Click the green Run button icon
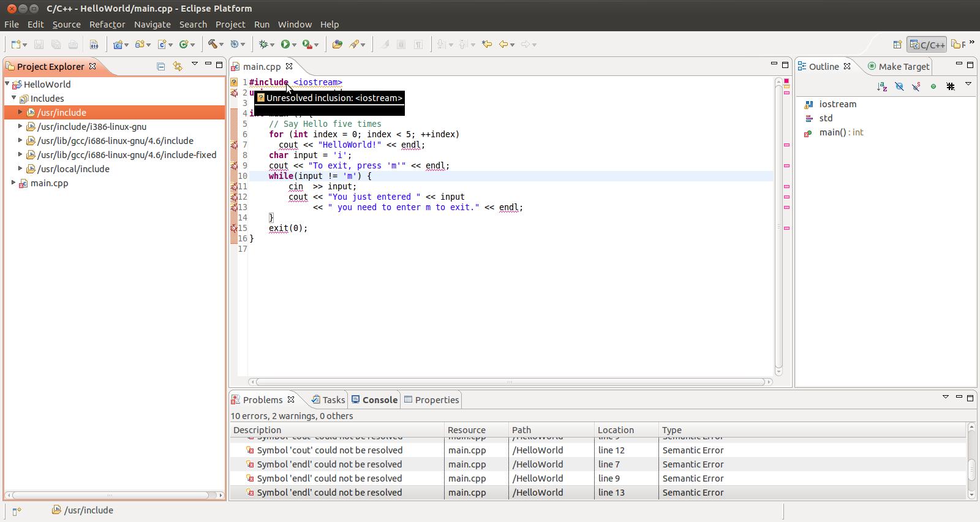The width and height of the screenshot is (980, 522). 285,44
